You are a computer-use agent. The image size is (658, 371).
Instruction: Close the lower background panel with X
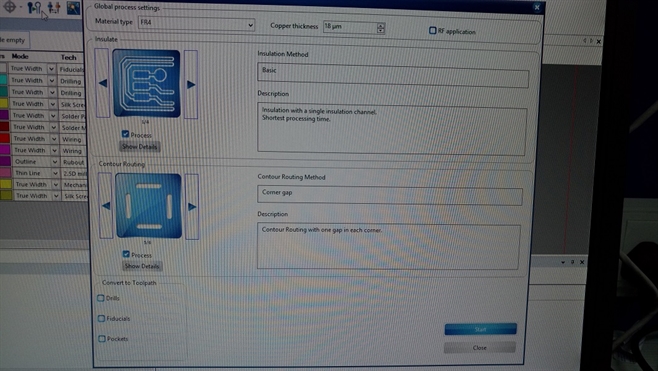pyautogui.click(x=582, y=262)
